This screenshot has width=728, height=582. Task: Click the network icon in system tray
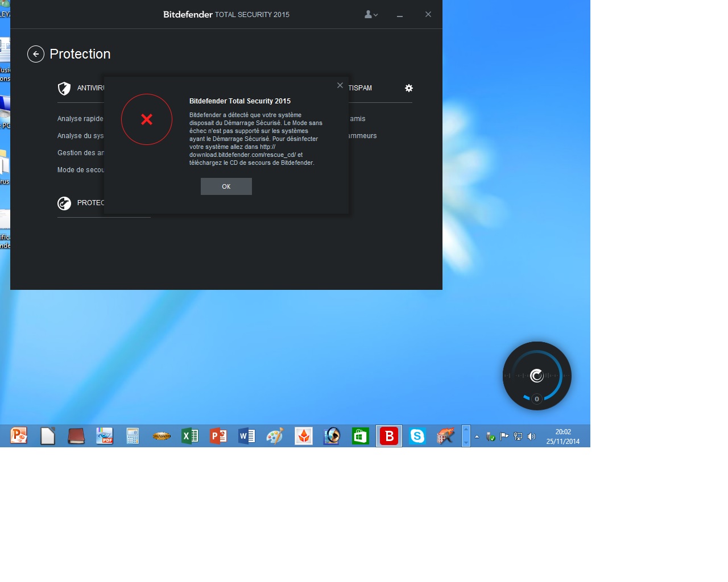[x=518, y=436]
